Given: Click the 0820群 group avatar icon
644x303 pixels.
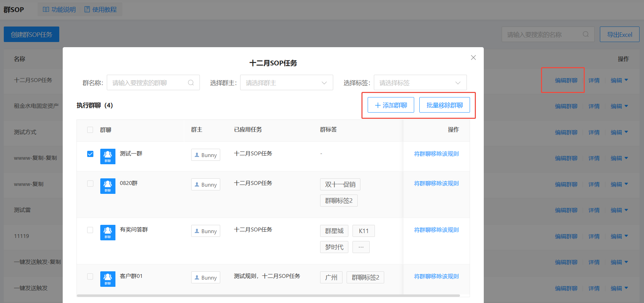Looking at the screenshot, I should tap(108, 186).
